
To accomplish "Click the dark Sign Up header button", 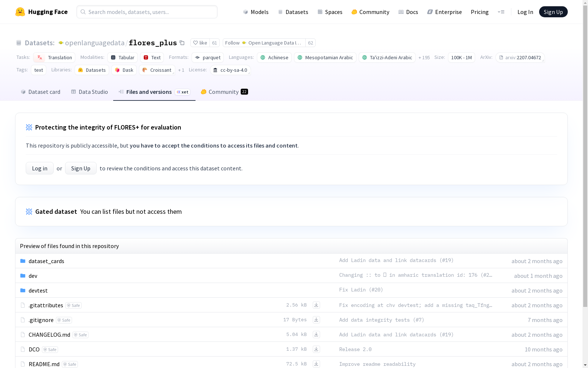I will coord(553,12).
